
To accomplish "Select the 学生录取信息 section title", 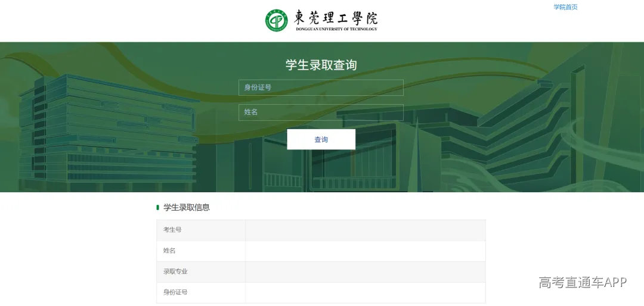I will tap(187, 208).
